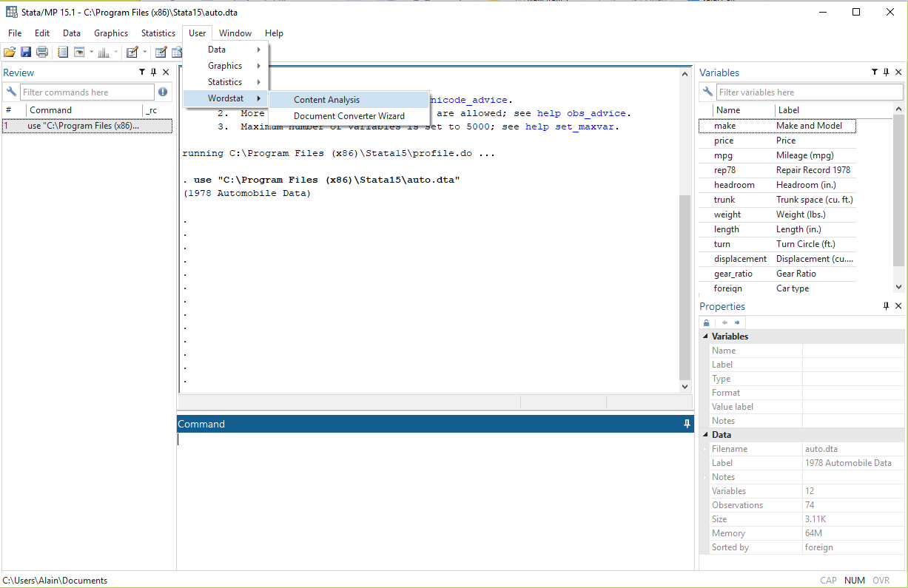Open the Graph icon dropdown arrow
Image resolution: width=908 pixels, height=588 pixels.
(116, 52)
